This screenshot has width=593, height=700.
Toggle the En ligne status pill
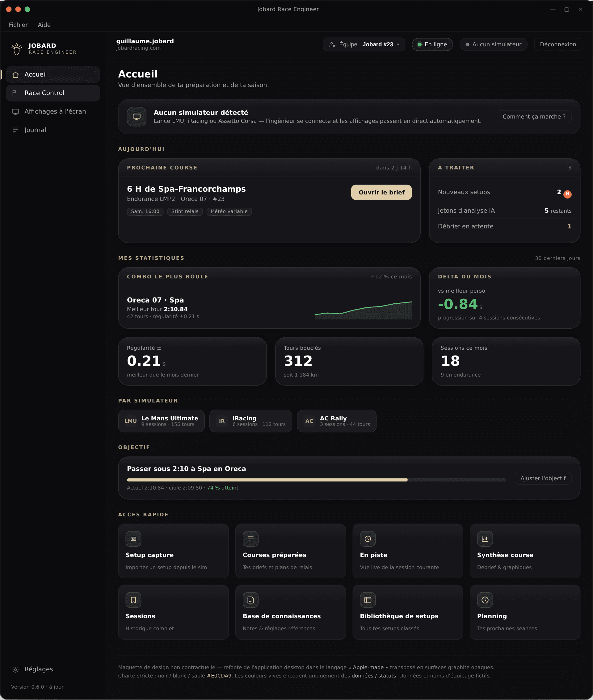coord(432,44)
